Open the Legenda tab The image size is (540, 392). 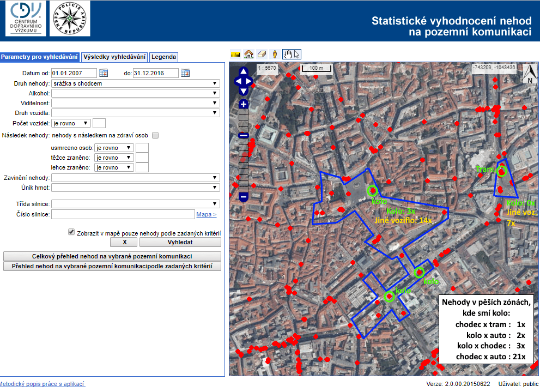point(163,57)
